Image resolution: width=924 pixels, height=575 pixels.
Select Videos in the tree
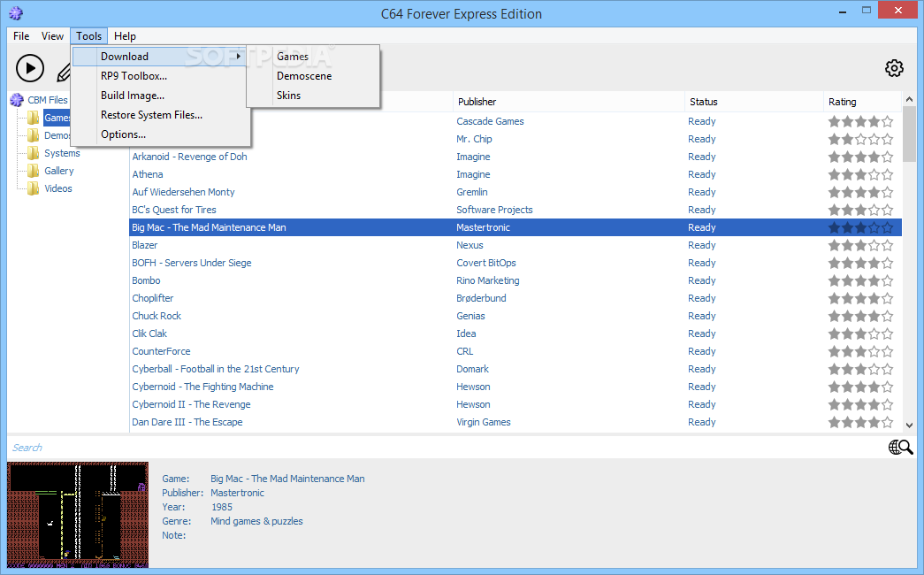point(58,188)
